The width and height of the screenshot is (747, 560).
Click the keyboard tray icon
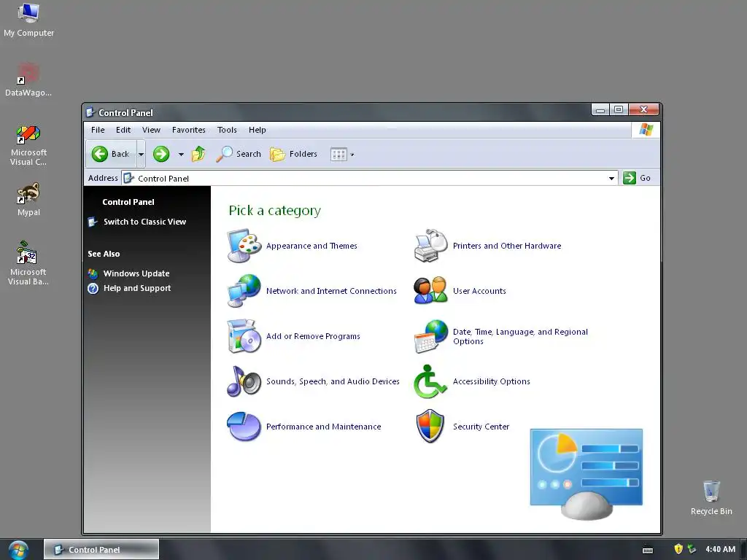tap(648, 550)
